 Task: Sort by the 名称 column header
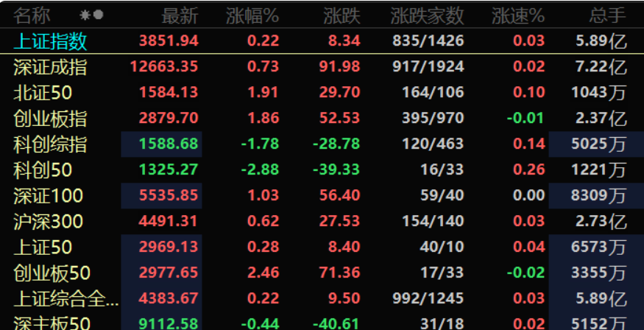point(32,15)
